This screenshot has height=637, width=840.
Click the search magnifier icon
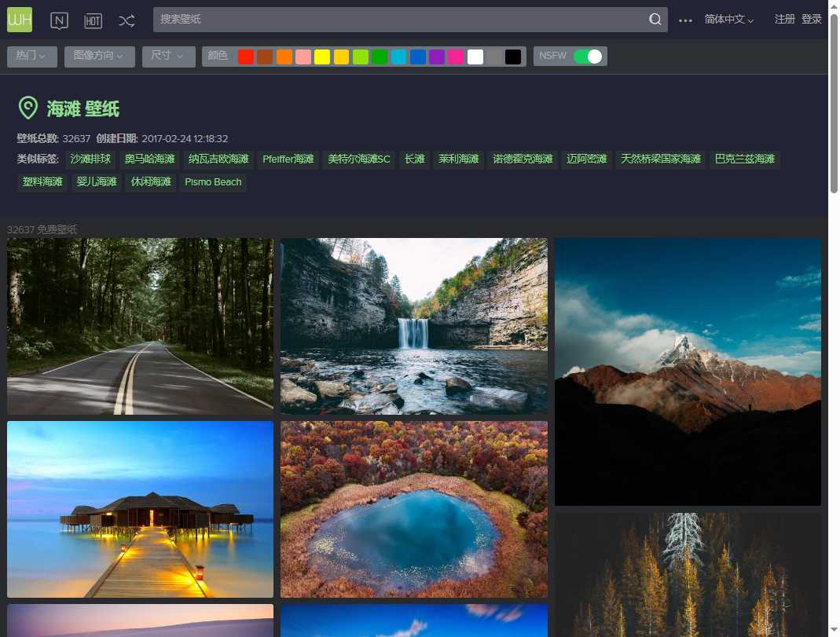[x=655, y=19]
